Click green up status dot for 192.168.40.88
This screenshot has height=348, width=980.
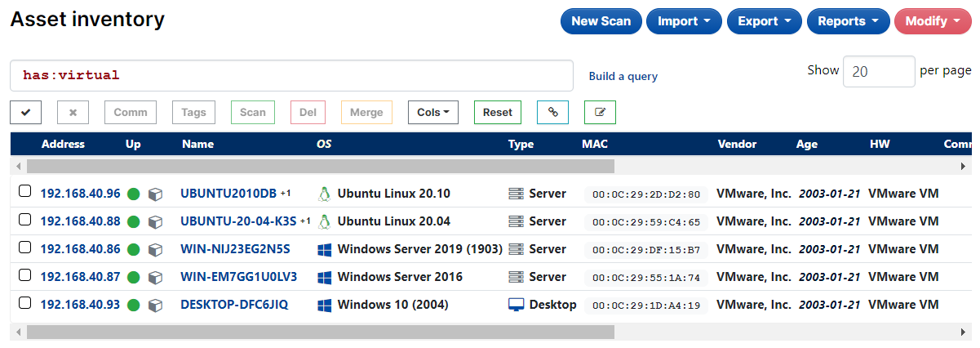point(134,222)
